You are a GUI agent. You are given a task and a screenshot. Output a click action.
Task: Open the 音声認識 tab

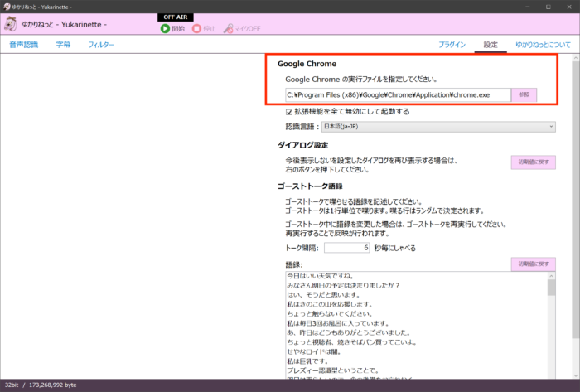tap(24, 45)
